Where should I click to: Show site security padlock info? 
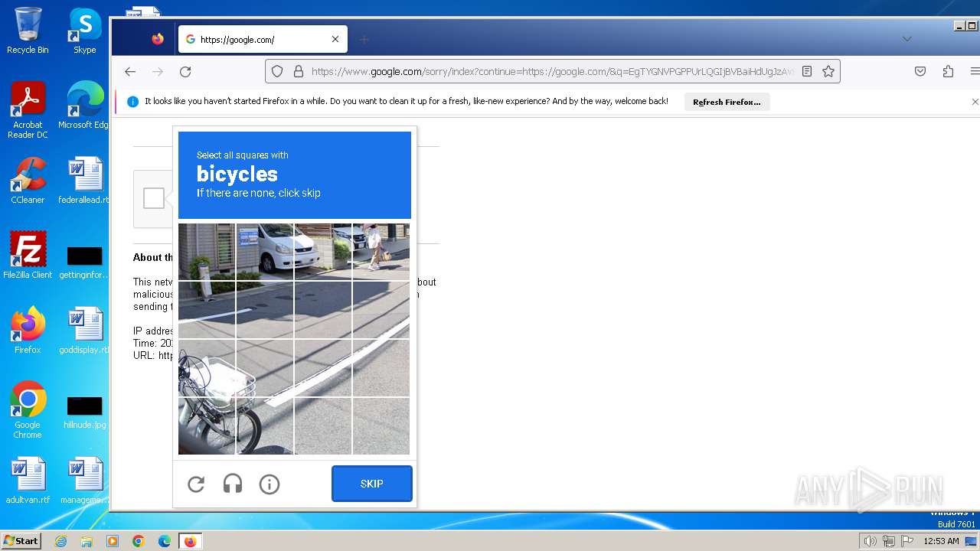[299, 71]
